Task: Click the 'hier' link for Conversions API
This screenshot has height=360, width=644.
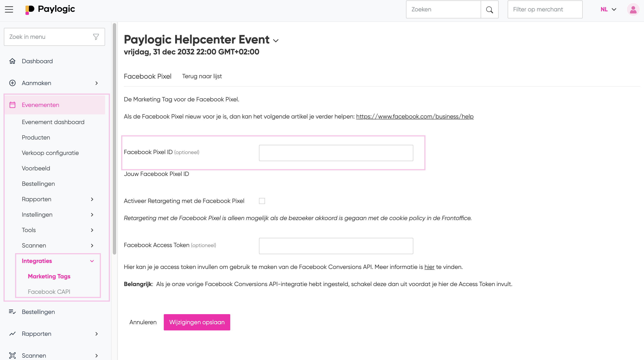Action: pos(429,267)
